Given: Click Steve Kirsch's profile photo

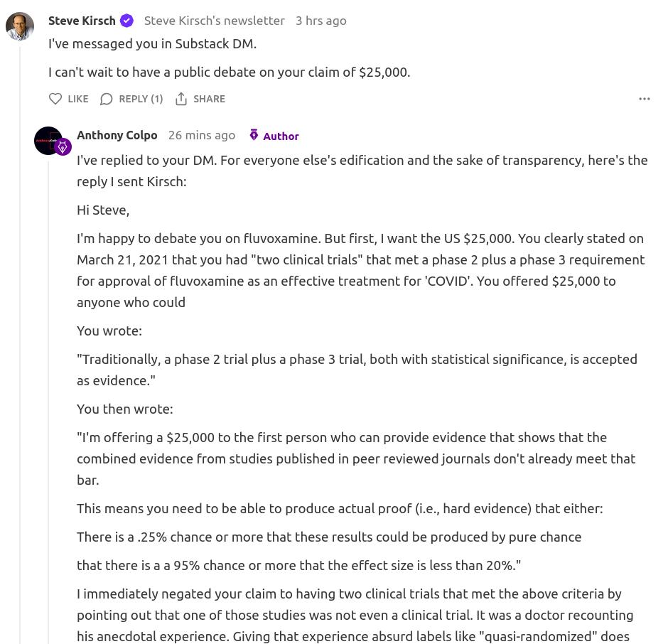Looking at the screenshot, I should [x=20, y=26].
